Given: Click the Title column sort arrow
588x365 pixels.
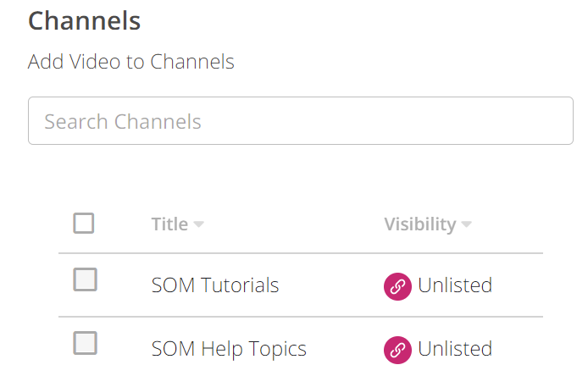Looking at the screenshot, I should tap(198, 224).
